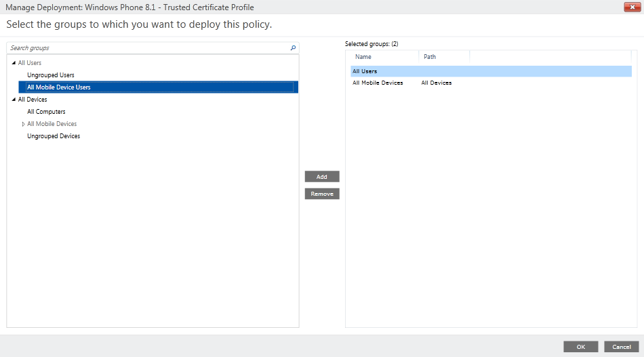Screen dimensions: 644x357
Task: Select All Users row in Selected groups
Action: click(365, 71)
